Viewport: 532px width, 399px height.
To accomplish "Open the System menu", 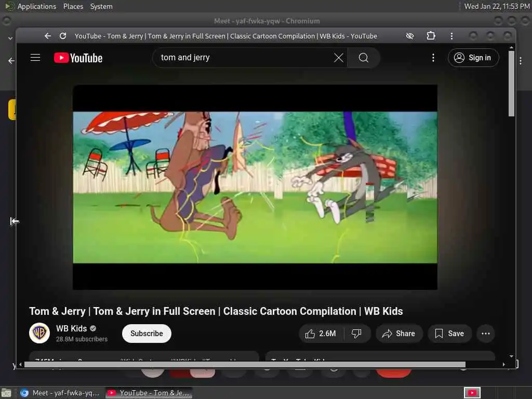I will [101, 6].
